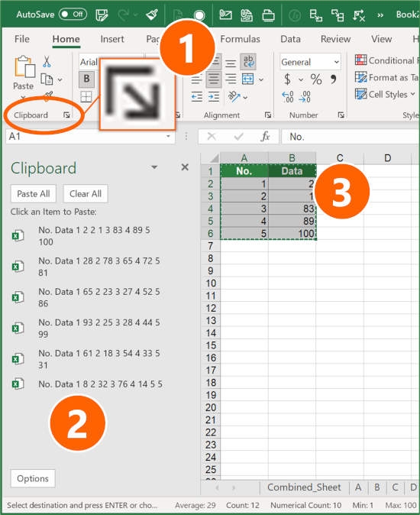Screen dimensions: 420x515
Task: Click the Comma Style icon
Action: click(334, 79)
